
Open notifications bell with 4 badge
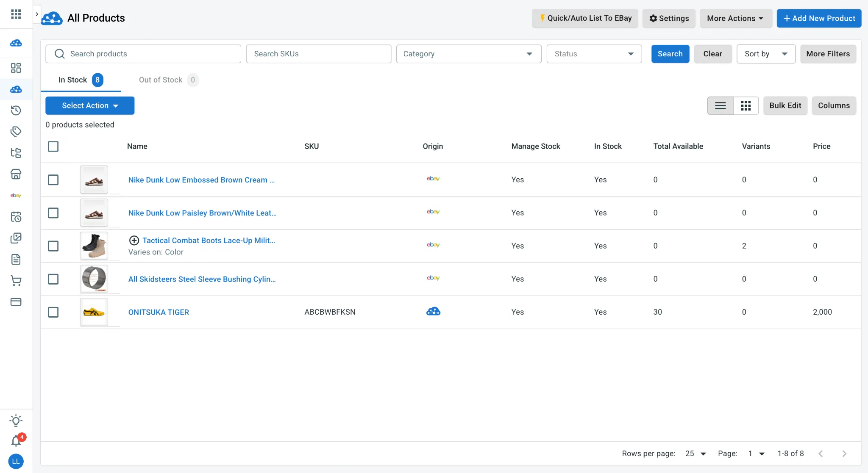(x=16, y=441)
